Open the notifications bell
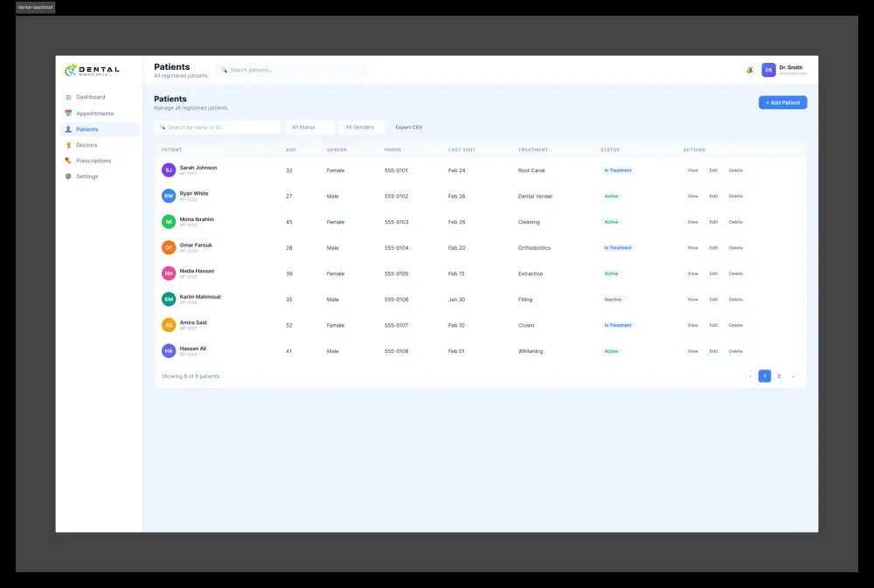The width and height of the screenshot is (874, 588). coord(749,68)
